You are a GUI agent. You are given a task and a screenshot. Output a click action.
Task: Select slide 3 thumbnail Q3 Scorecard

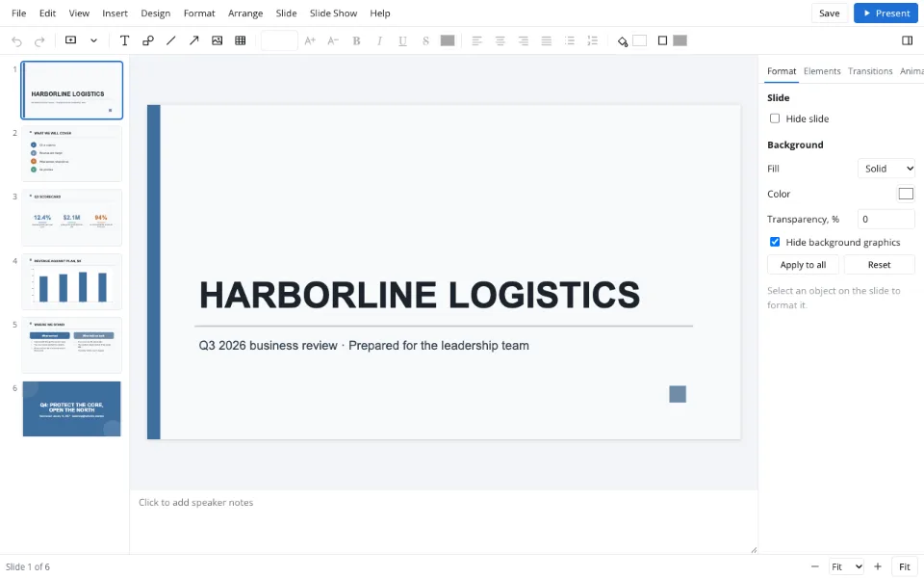click(72, 218)
